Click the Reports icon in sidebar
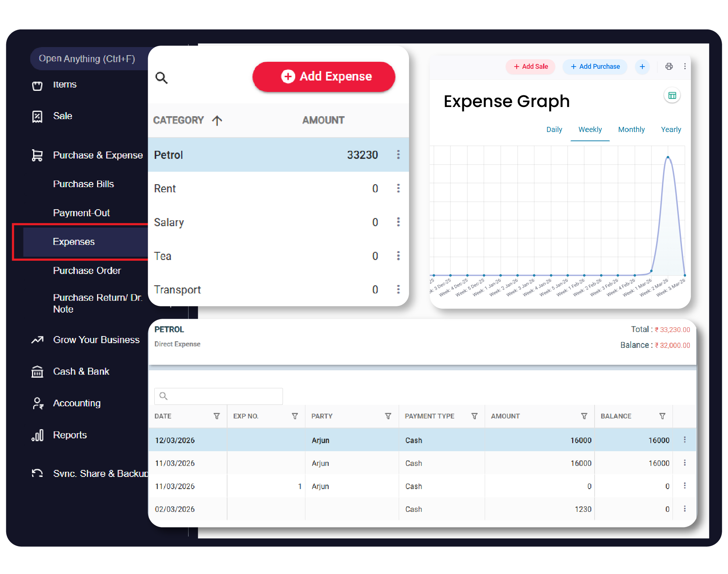This screenshot has width=728, height=574. [x=37, y=435]
